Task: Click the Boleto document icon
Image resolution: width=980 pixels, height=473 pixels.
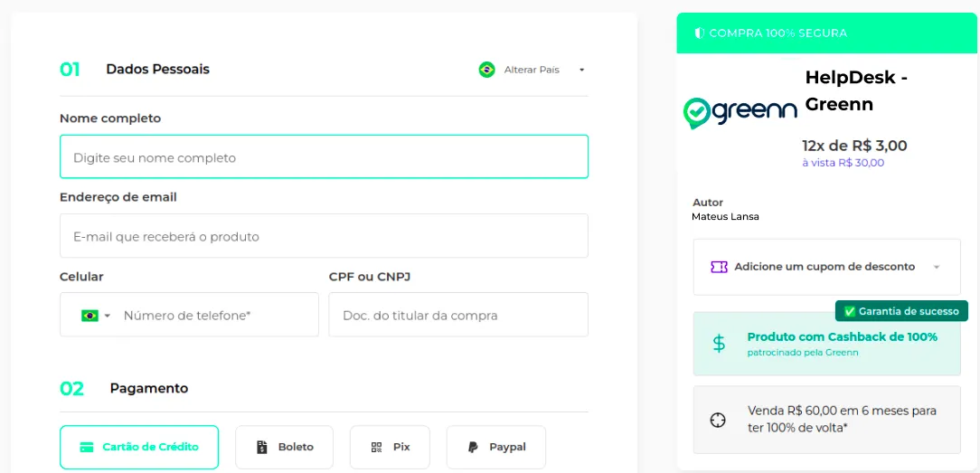Action: click(262, 448)
